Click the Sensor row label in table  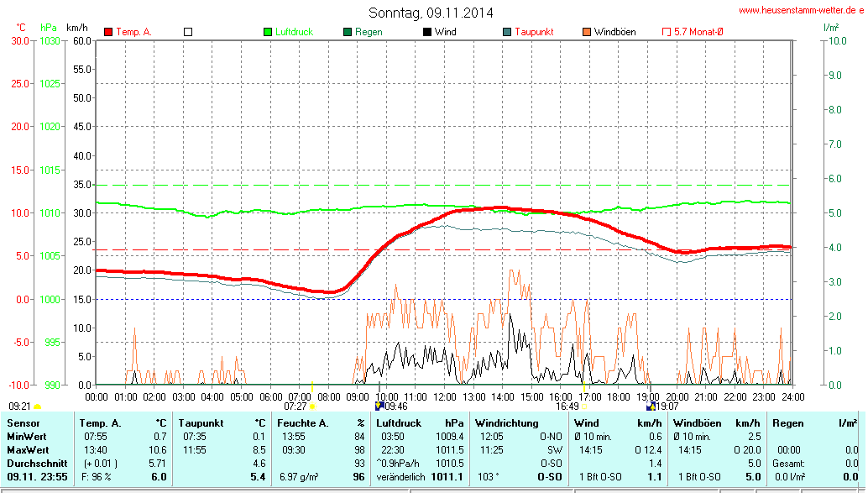(x=24, y=423)
